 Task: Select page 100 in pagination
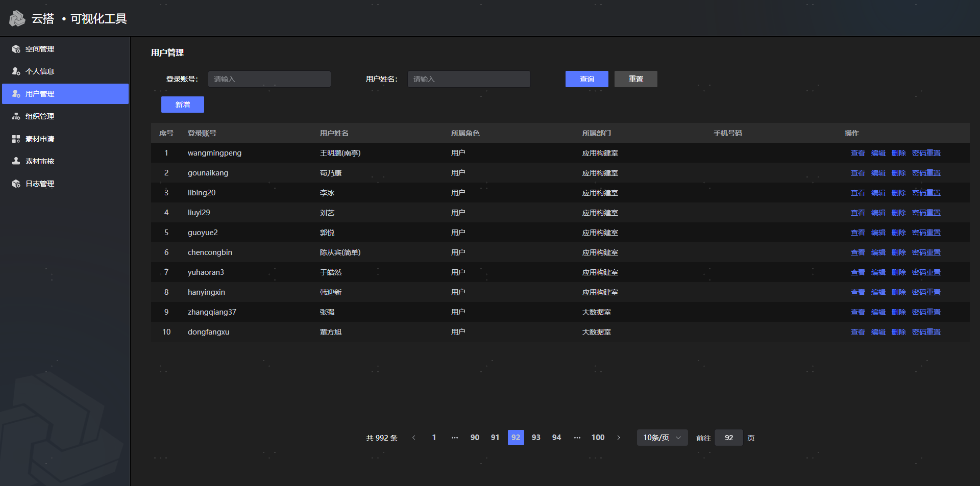point(598,438)
